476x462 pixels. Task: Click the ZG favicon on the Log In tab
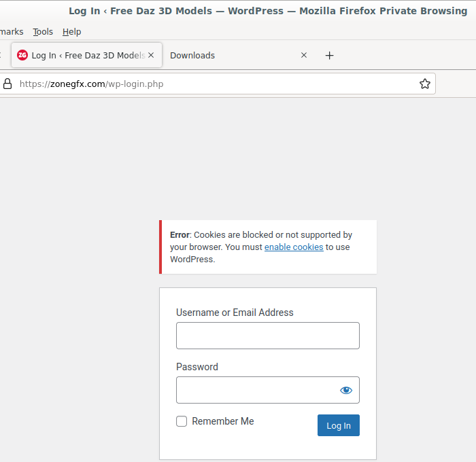(x=22, y=55)
